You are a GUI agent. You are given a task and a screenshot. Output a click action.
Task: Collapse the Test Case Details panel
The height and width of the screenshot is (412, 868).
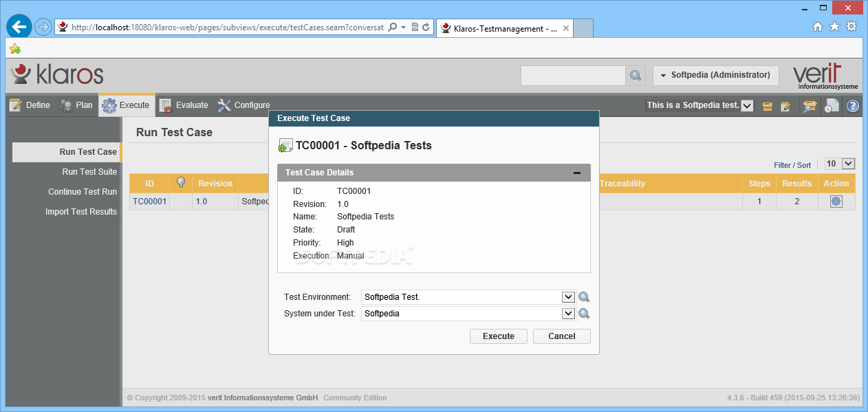(577, 173)
